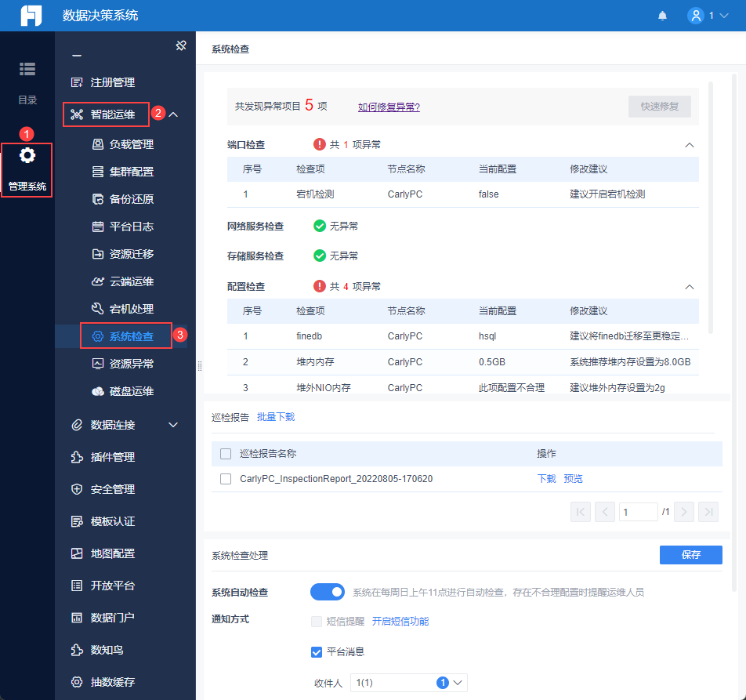Click the 模板认证 icon
Viewport: 746px width, 700px height.
pyautogui.click(x=77, y=521)
